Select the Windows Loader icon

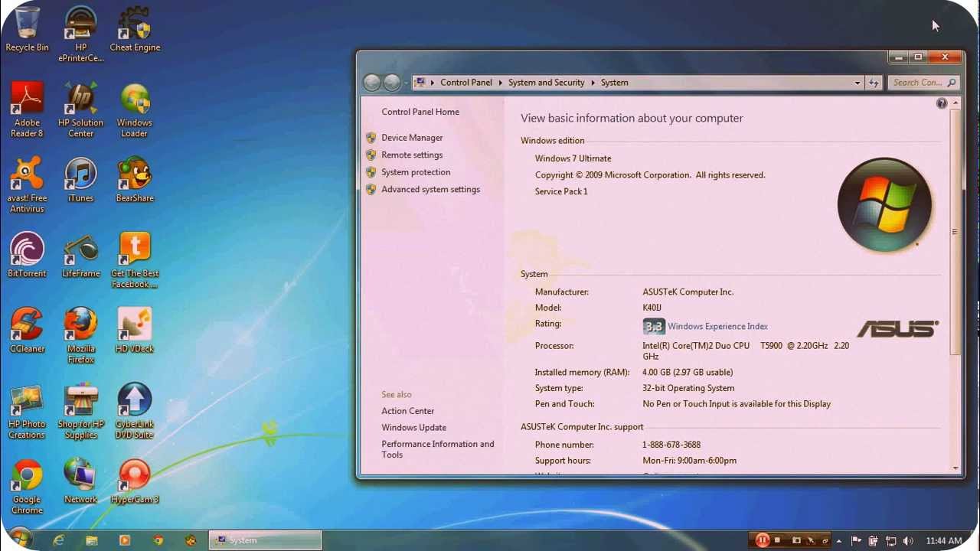pyautogui.click(x=135, y=109)
